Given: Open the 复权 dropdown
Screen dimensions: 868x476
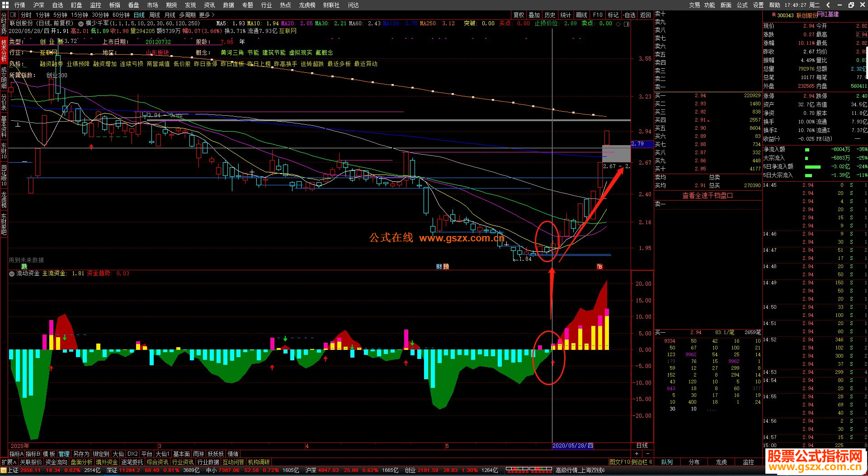Looking at the screenshot, I should point(519,15).
